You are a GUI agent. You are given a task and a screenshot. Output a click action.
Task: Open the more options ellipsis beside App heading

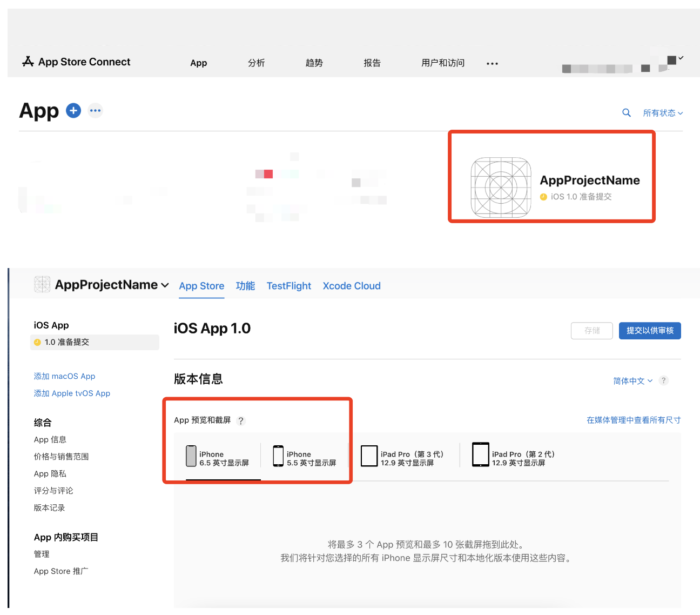[96, 110]
